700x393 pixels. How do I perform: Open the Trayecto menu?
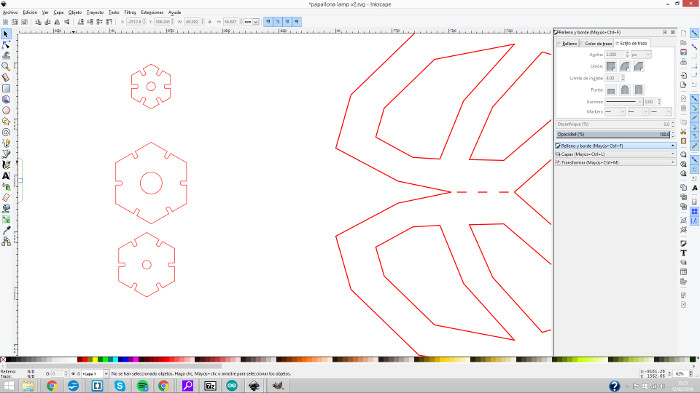pyautogui.click(x=95, y=13)
